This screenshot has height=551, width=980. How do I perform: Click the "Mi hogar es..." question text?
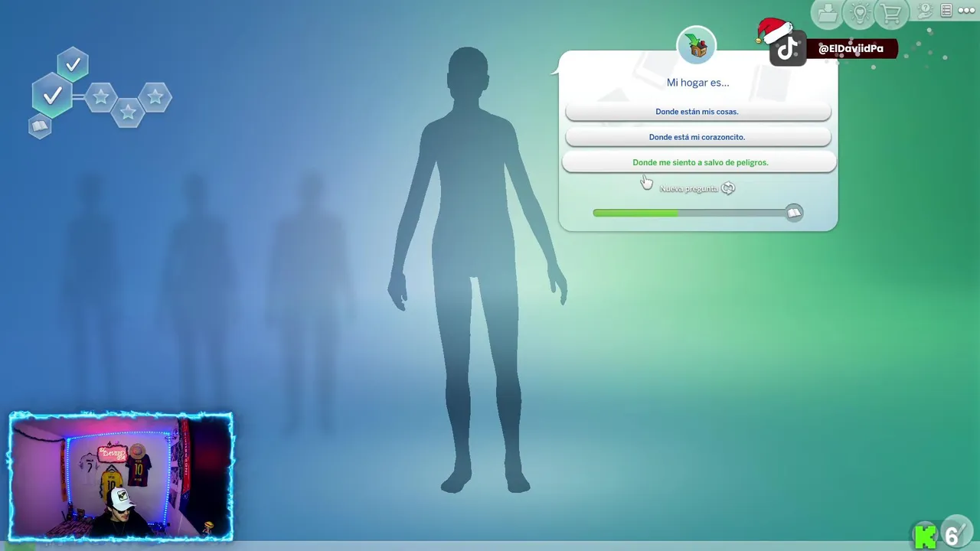tap(697, 83)
